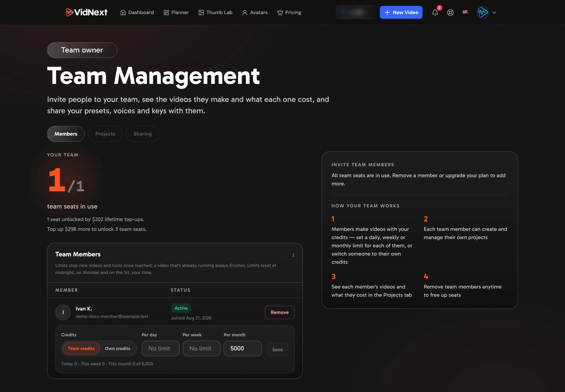This screenshot has width=565, height=392.
Task: Click the profile avatar icon
Action: tap(482, 12)
